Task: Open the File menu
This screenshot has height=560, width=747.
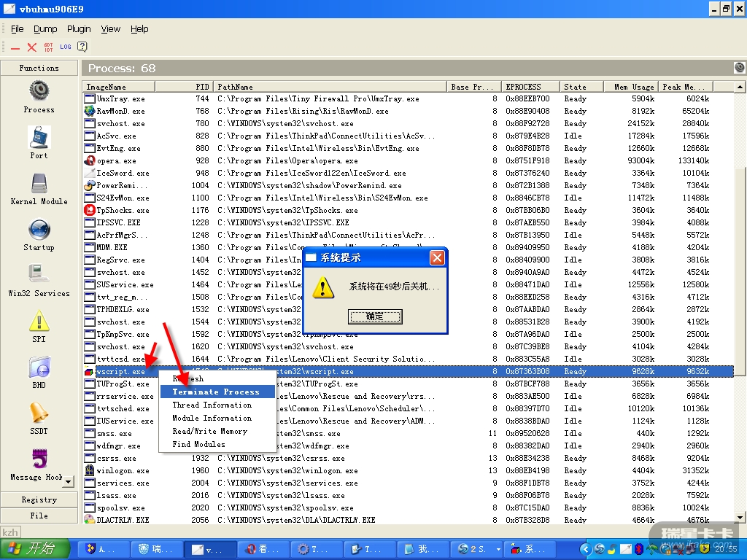Action: [x=18, y=29]
